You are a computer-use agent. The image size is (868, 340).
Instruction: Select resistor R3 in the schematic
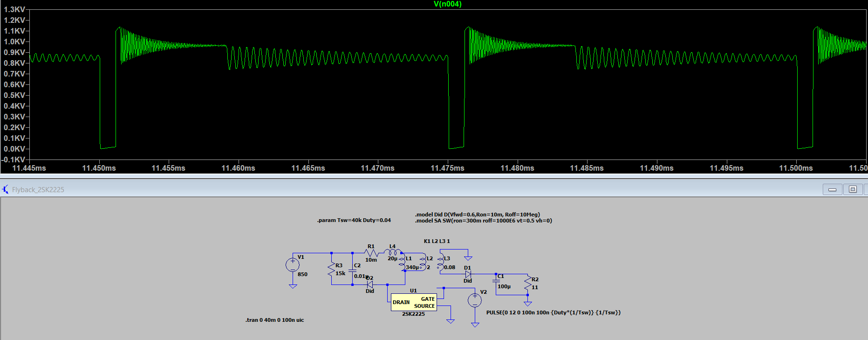(x=331, y=269)
